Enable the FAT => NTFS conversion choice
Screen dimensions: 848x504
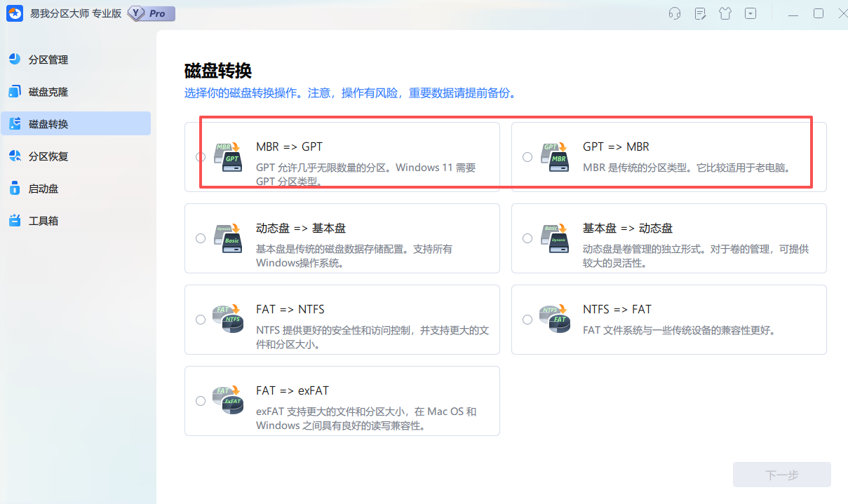(x=201, y=320)
